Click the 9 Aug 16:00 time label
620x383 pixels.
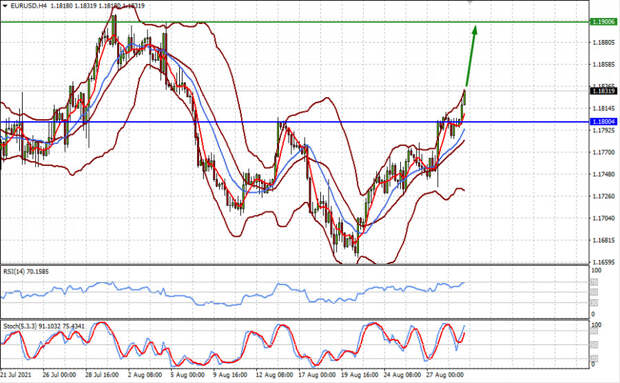230,375
